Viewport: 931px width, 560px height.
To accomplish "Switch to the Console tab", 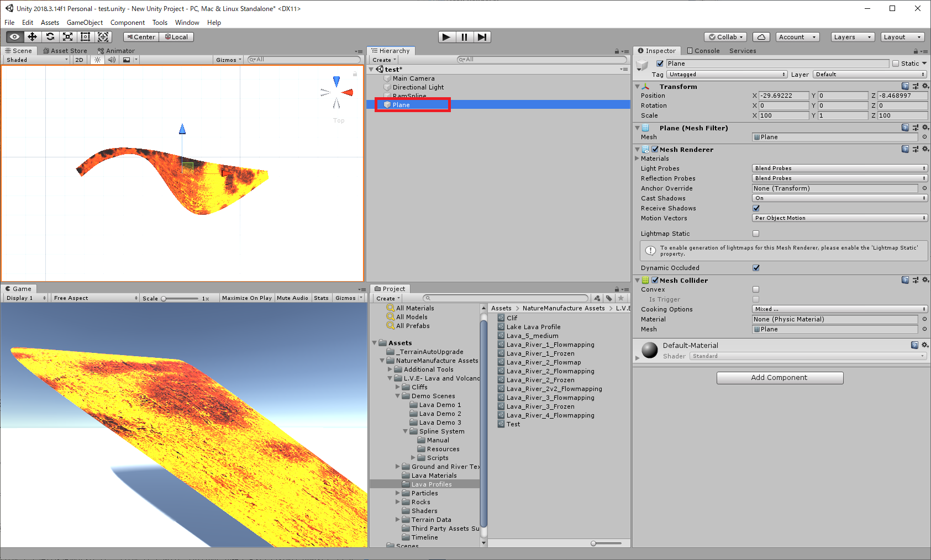I will tap(703, 51).
